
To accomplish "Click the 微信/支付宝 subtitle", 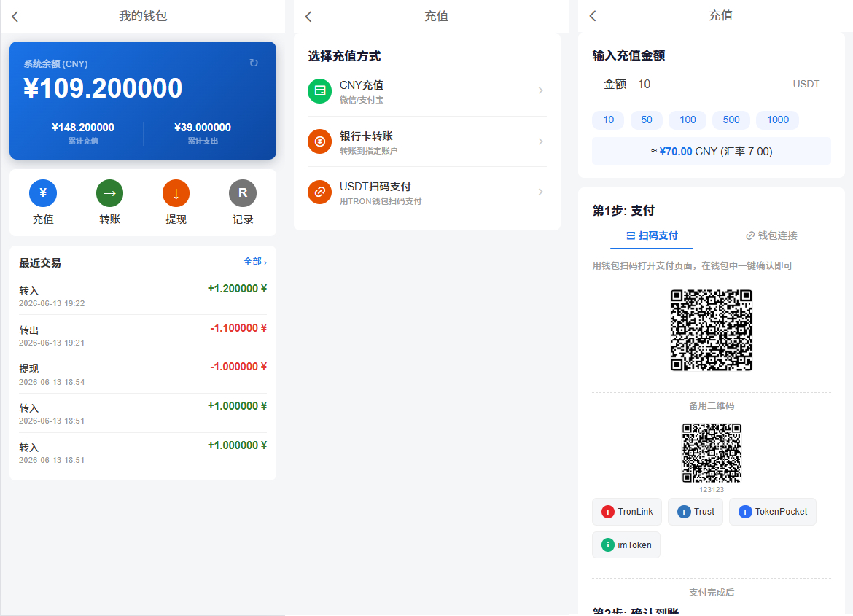I will [362, 100].
